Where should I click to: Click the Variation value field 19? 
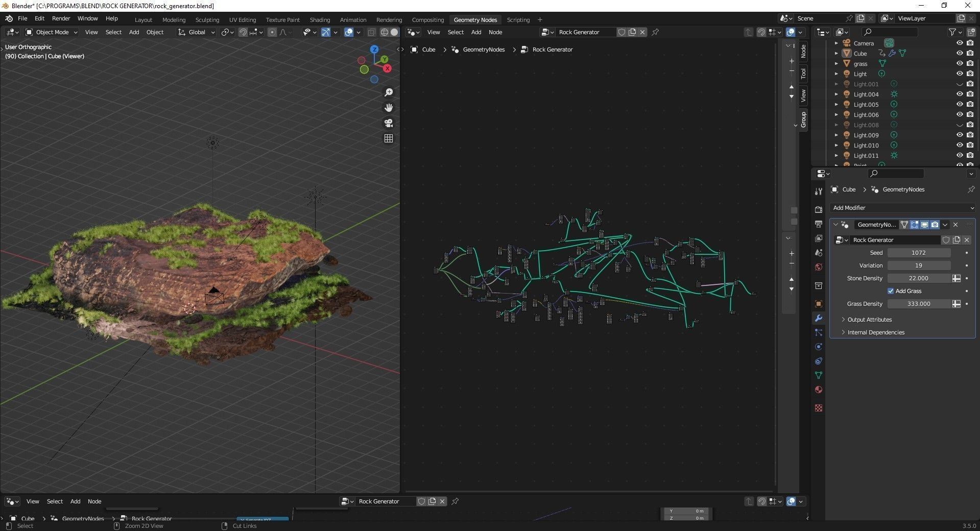pos(919,265)
